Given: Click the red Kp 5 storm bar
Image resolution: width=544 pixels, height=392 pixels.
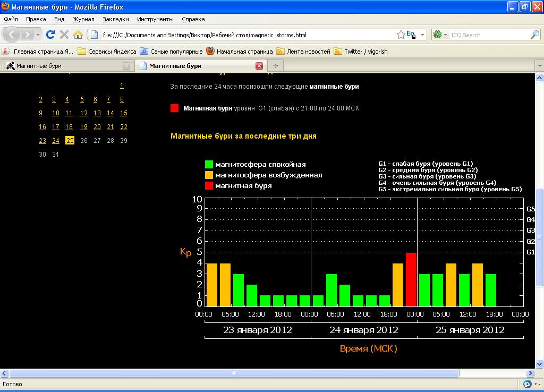Looking at the screenshot, I should (411, 279).
